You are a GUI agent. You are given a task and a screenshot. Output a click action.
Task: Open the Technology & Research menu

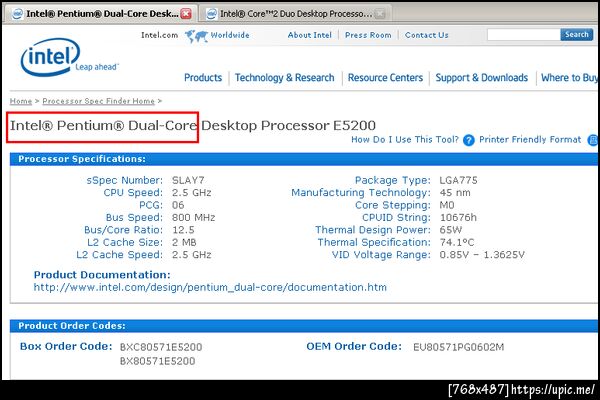[284, 78]
